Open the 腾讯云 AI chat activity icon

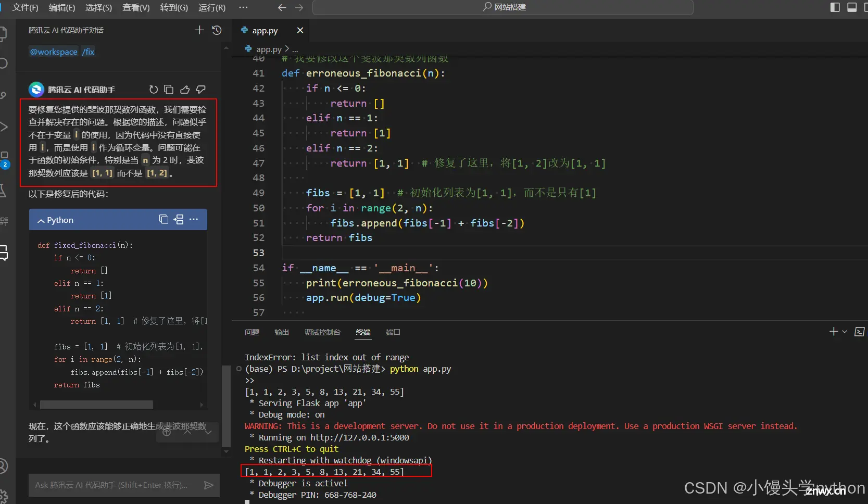(4, 253)
